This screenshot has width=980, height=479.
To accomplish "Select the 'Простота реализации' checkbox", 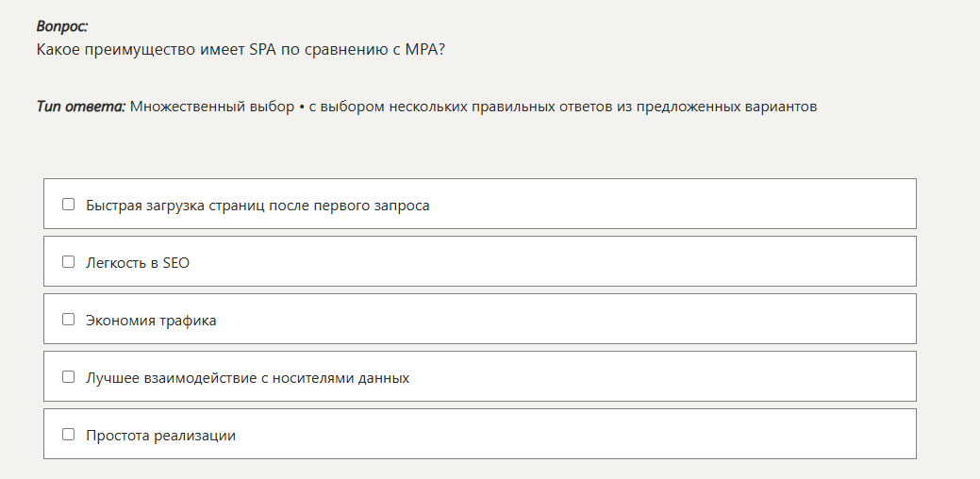I will pyautogui.click(x=68, y=435).
